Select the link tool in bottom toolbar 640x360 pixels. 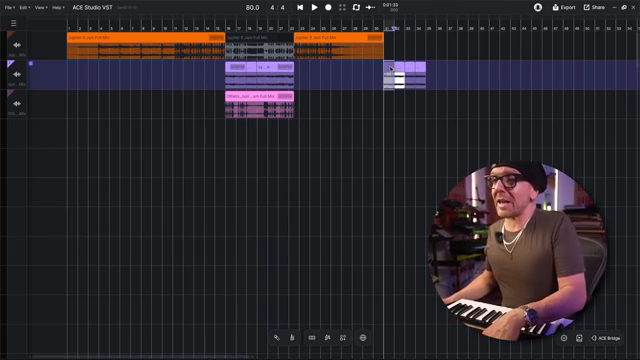[x=277, y=338]
